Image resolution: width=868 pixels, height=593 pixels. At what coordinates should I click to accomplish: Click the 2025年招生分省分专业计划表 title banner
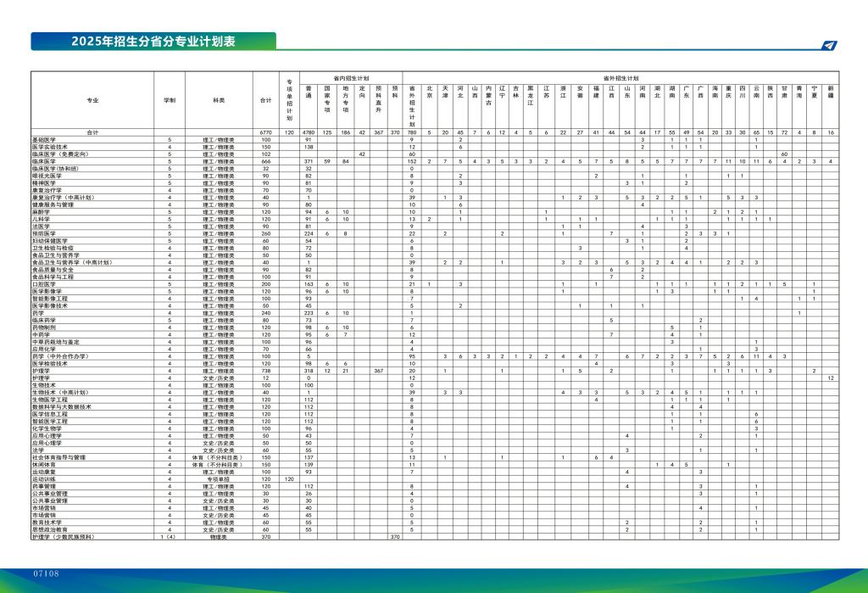point(153,42)
